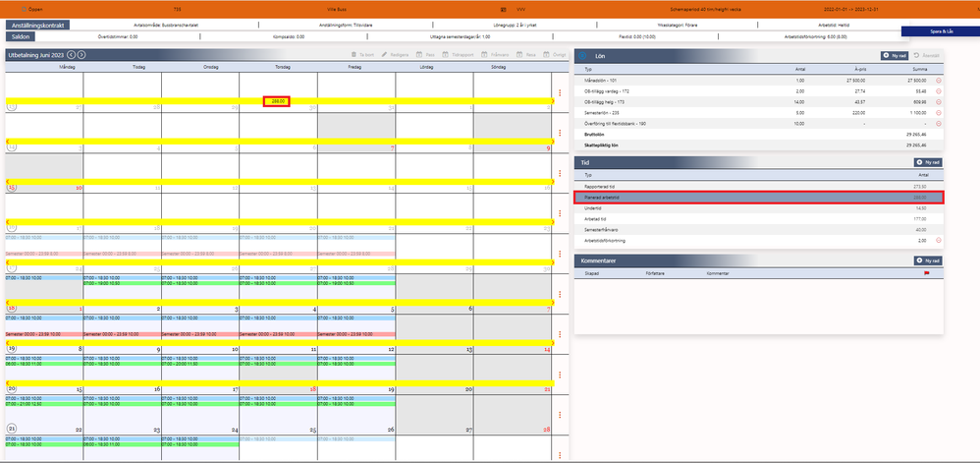Screen dimensions: 980x463
Task: Select the Rapporterad tid row
Action: (x=759, y=187)
